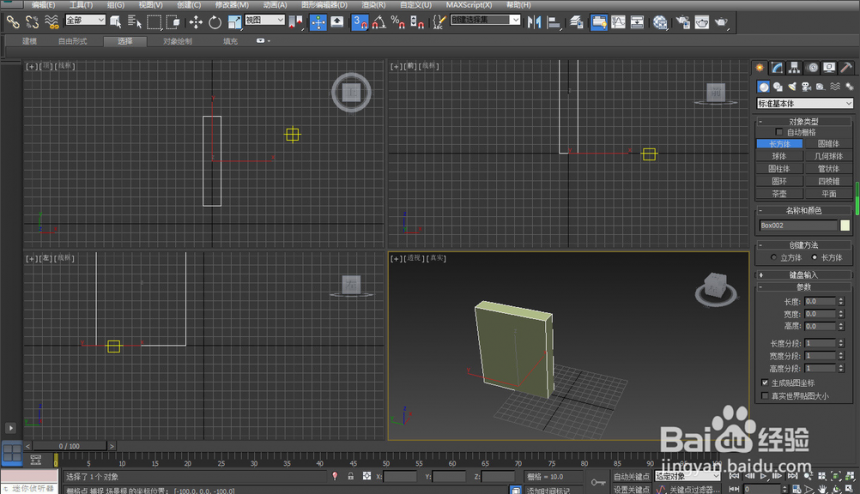The width and height of the screenshot is (860, 494).
Task: Uncheck the 生成贴图坐标 checkbox
Action: point(765,383)
